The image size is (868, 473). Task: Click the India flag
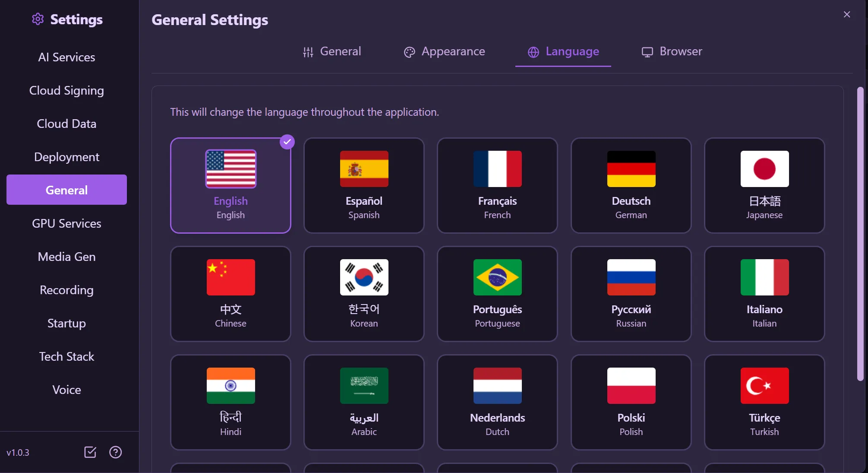tap(231, 386)
